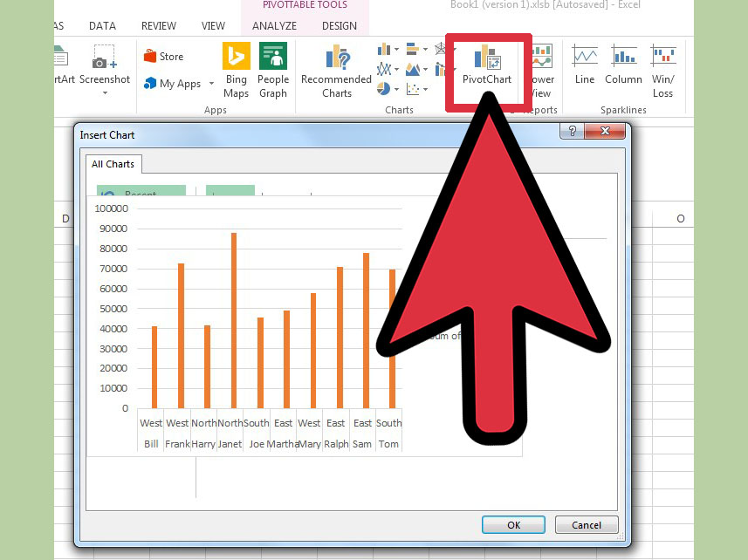Screen dimensions: 748x560
Task: Select the Recent chart template thumbnail
Action: [141, 193]
